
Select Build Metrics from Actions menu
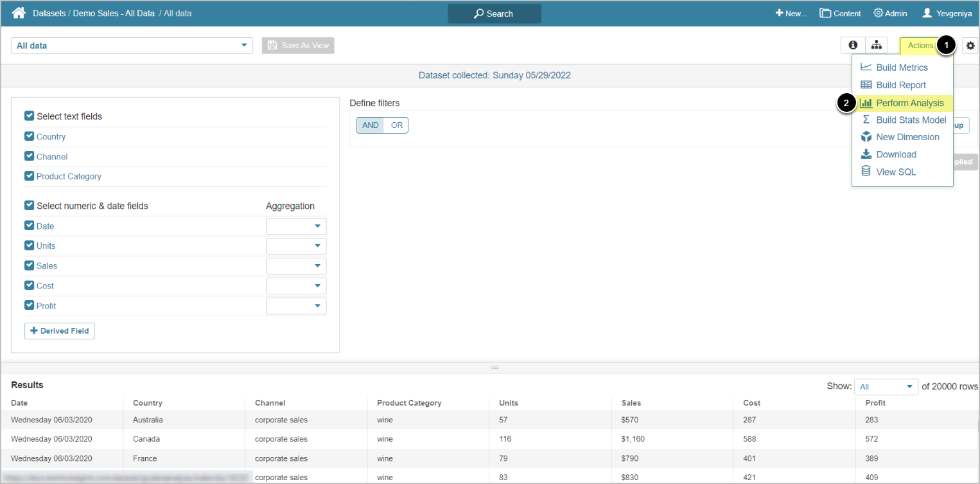[x=901, y=67]
